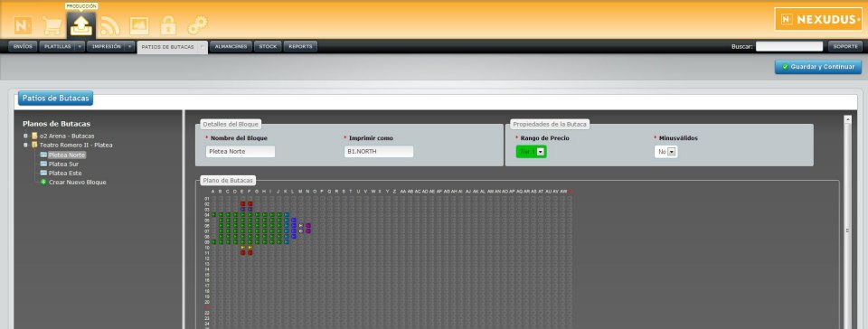Select Platea Sur in the tree
This screenshot has height=329, width=868.
pos(63,164)
